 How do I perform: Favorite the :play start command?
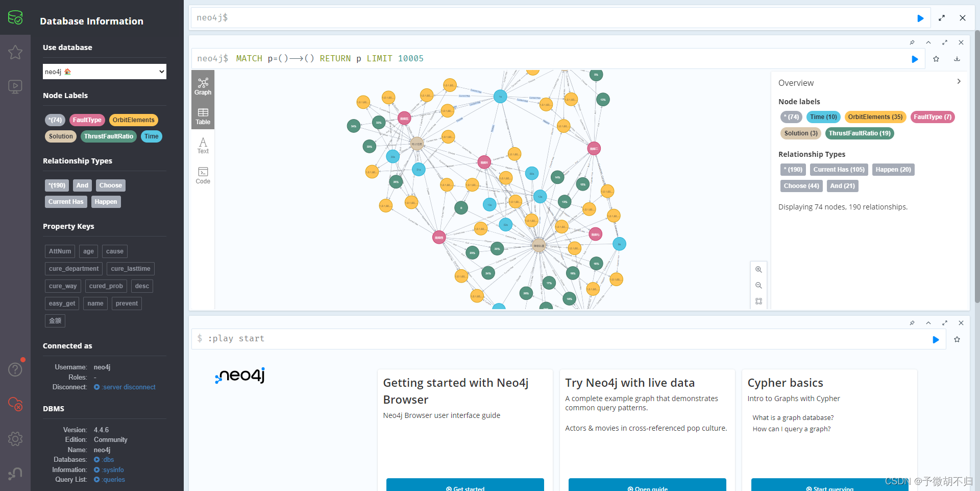click(957, 339)
